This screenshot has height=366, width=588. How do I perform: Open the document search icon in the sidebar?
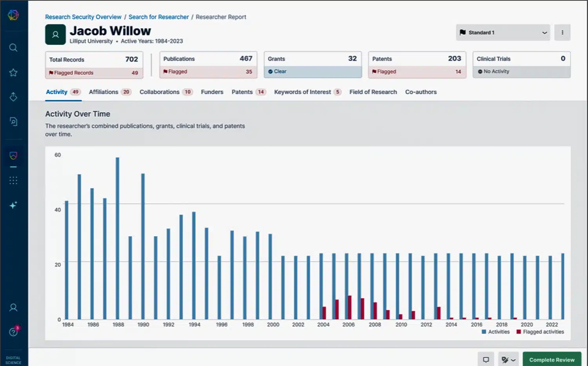tap(13, 122)
